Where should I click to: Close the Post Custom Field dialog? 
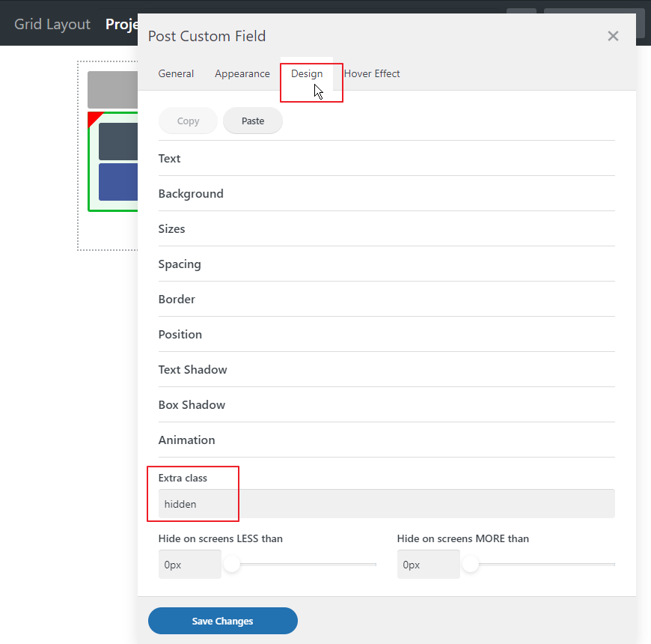[x=613, y=36]
